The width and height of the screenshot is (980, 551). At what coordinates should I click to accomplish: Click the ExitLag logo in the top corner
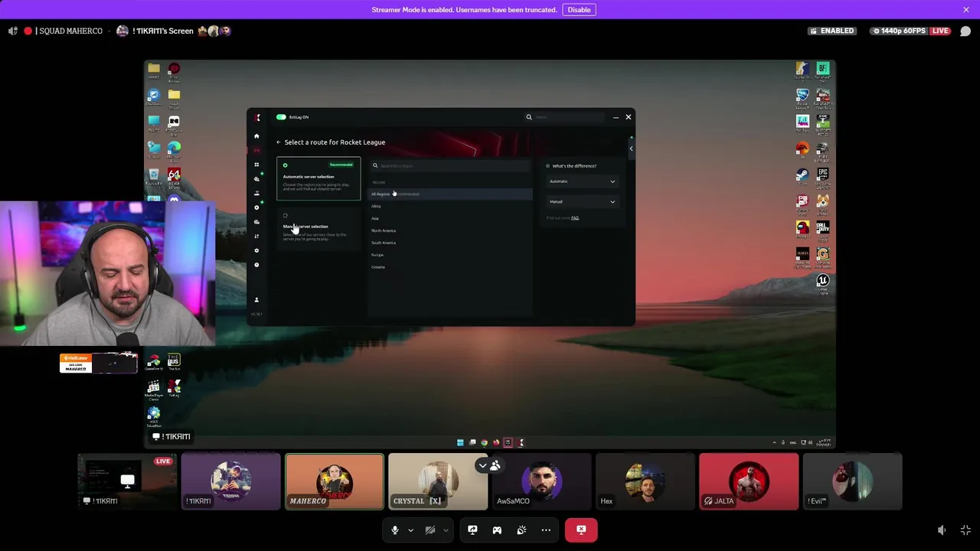[258, 117]
